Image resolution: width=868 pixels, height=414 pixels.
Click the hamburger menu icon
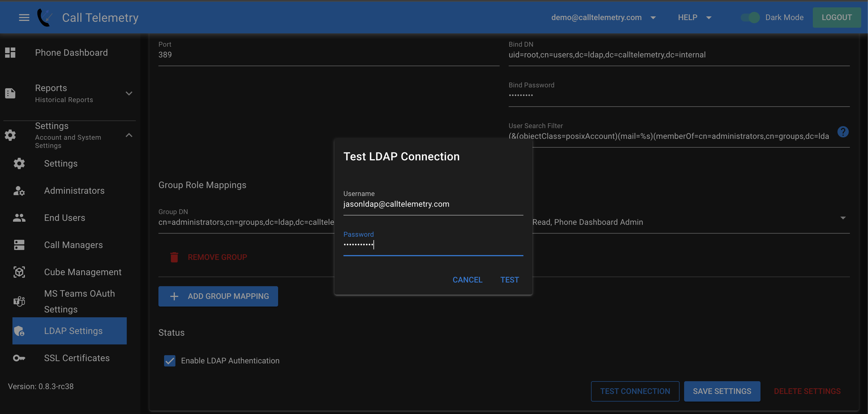pos(23,17)
